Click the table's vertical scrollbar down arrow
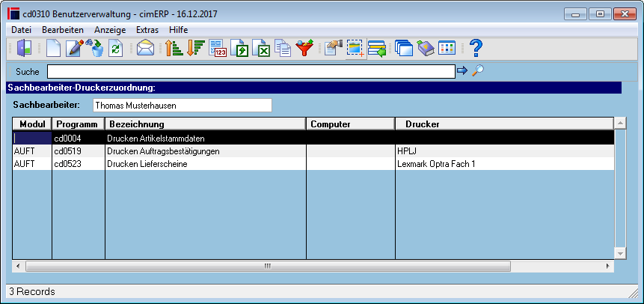644x304 pixels. tap(620, 253)
